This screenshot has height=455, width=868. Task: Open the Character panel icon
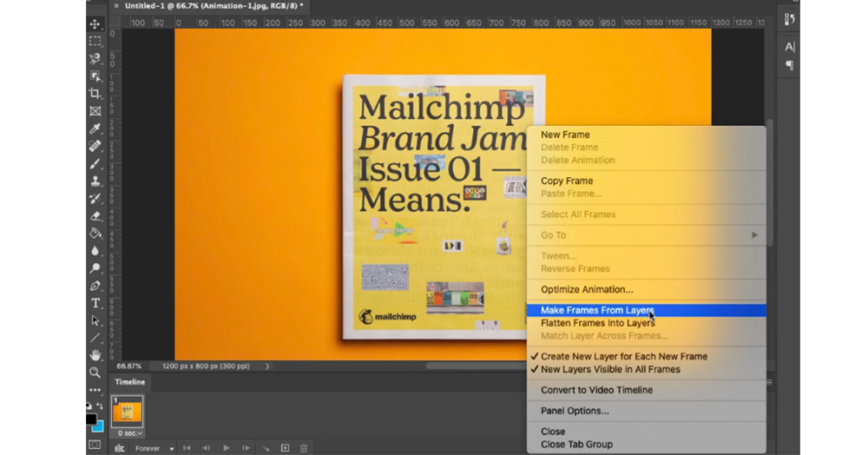(x=789, y=47)
